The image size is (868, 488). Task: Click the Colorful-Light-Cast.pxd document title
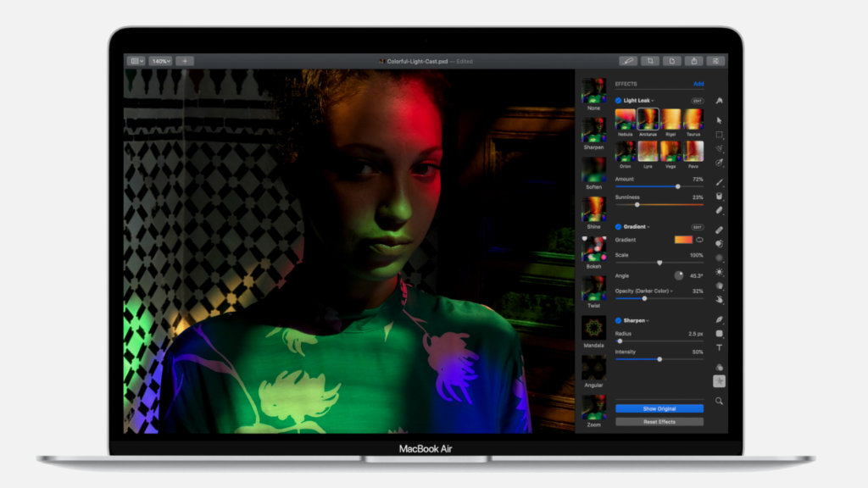click(417, 61)
